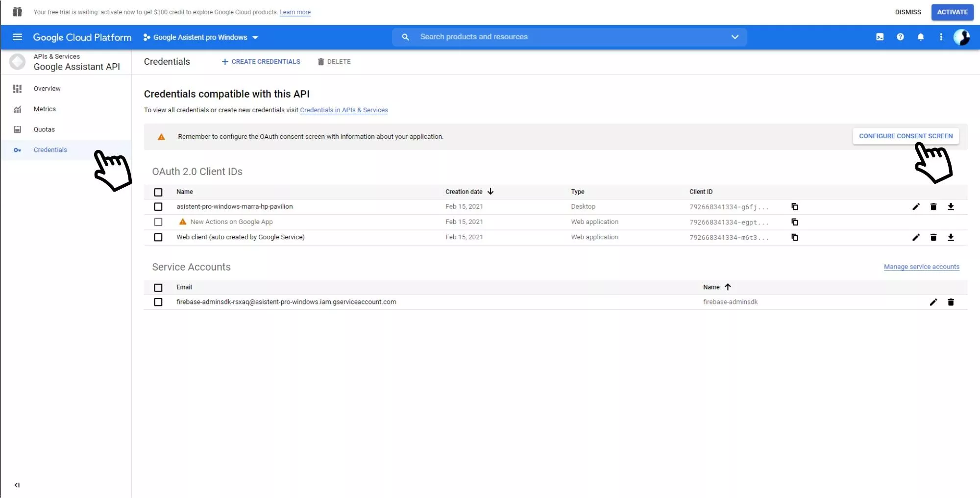Viewport: 980px width, 498px height.
Task: Open the hamburger navigation menu
Action: (x=17, y=37)
